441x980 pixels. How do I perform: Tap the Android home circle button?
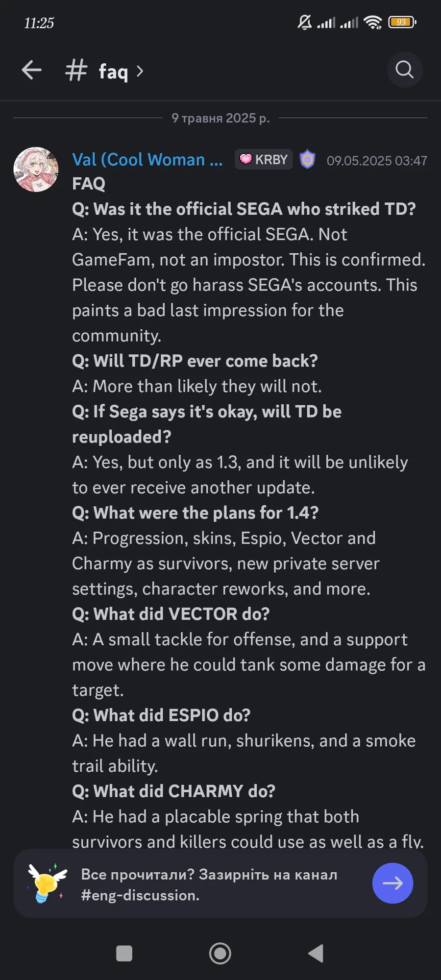coord(220,954)
